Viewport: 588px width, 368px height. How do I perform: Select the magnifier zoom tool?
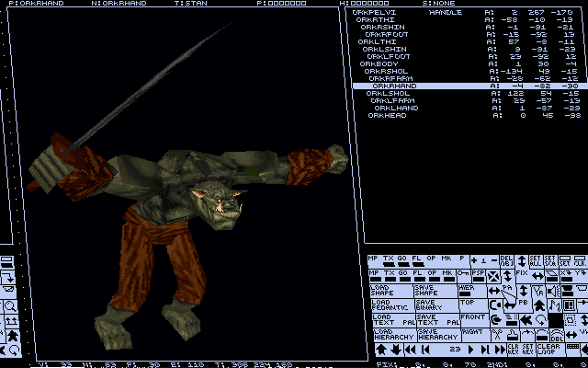pyautogui.click(x=10, y=306)
